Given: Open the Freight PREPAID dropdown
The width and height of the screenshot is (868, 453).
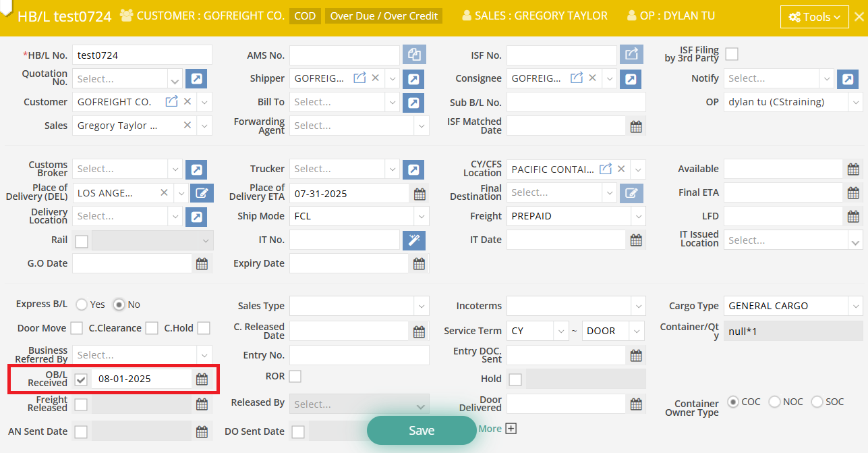Looking at the screenshot, I should [x=638, y=217].
